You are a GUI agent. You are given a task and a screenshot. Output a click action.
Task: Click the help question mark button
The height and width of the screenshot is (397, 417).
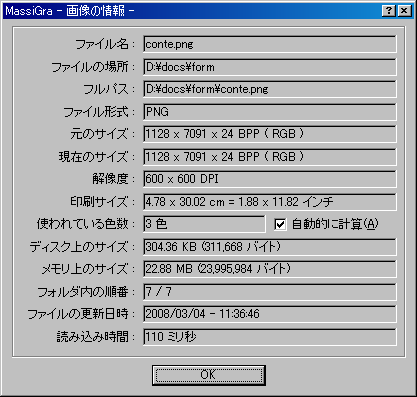(389, 11)
